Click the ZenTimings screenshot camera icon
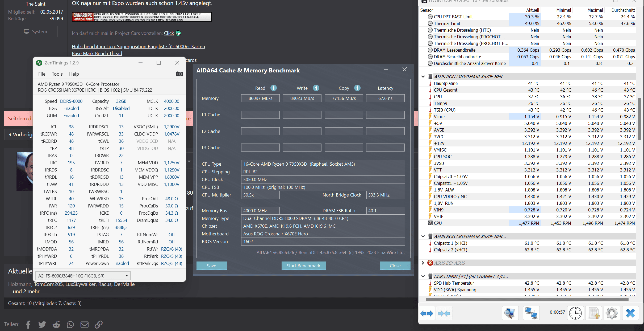Screen dimensions: 644x331 pyautogui.click(x=179, y=74)
